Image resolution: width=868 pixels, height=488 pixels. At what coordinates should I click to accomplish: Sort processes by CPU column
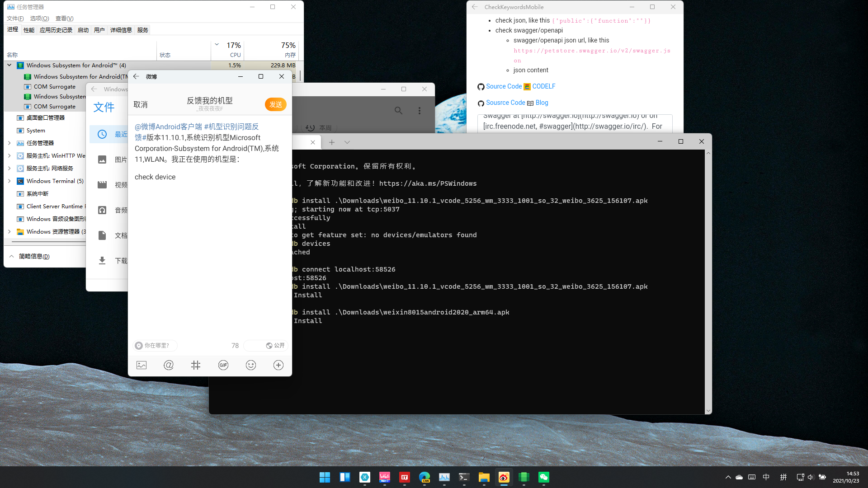coord(227,50)
